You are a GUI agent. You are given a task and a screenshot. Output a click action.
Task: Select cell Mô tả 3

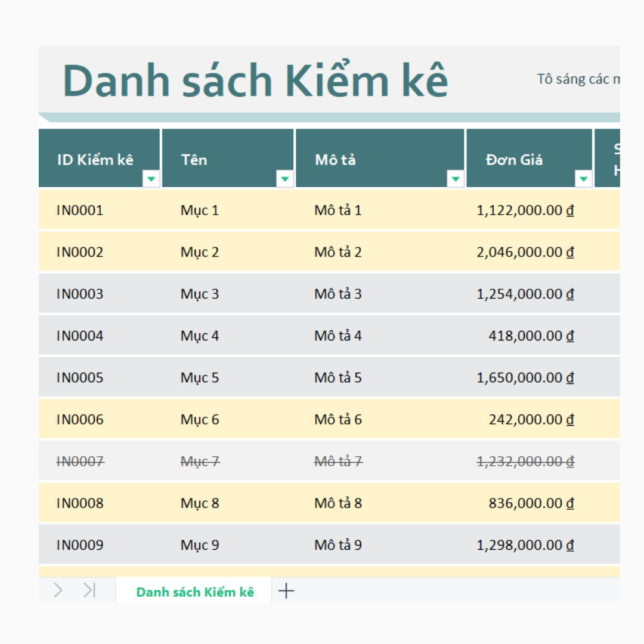tap(380, 293)
